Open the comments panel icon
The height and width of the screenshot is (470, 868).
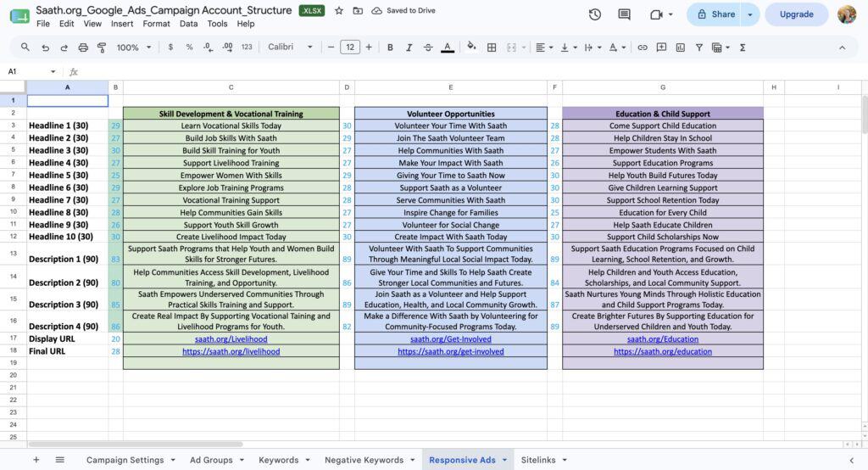click(x=625, y=14)
